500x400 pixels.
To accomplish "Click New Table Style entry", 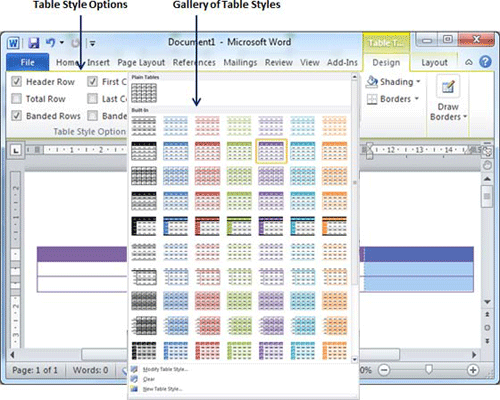I will click(x=162, y=389).
